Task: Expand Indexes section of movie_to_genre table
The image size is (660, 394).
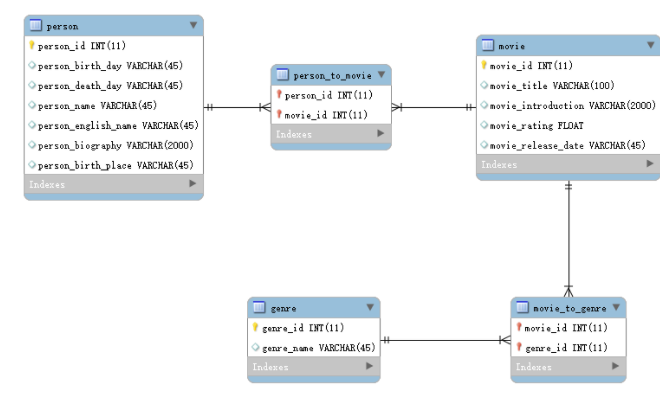Action: click(615, 366)
